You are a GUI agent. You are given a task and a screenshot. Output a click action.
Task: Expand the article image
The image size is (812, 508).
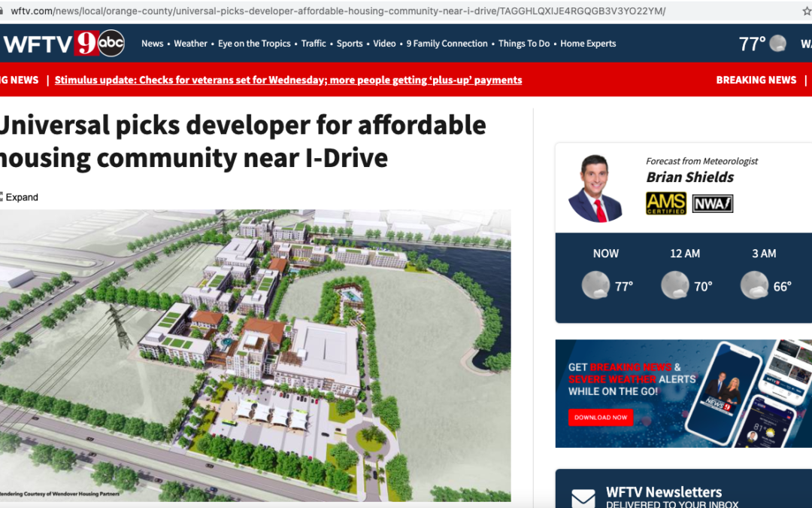pos(19,197)
